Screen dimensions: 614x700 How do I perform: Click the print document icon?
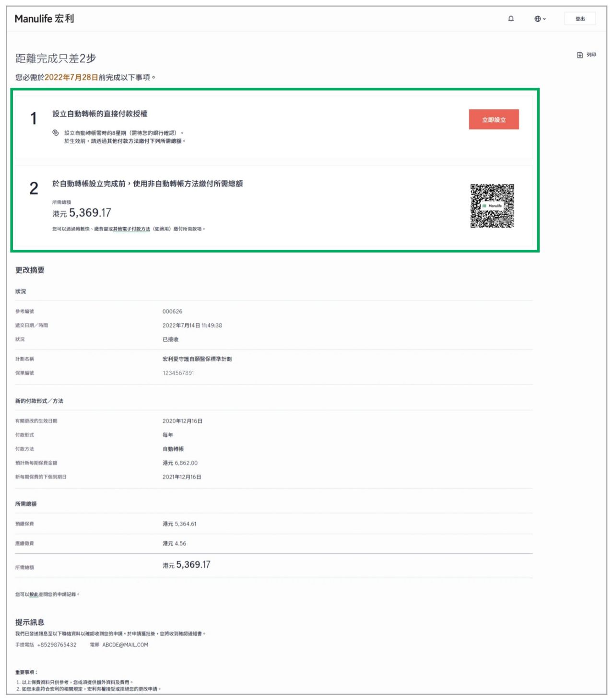click(x=580, y=55)
